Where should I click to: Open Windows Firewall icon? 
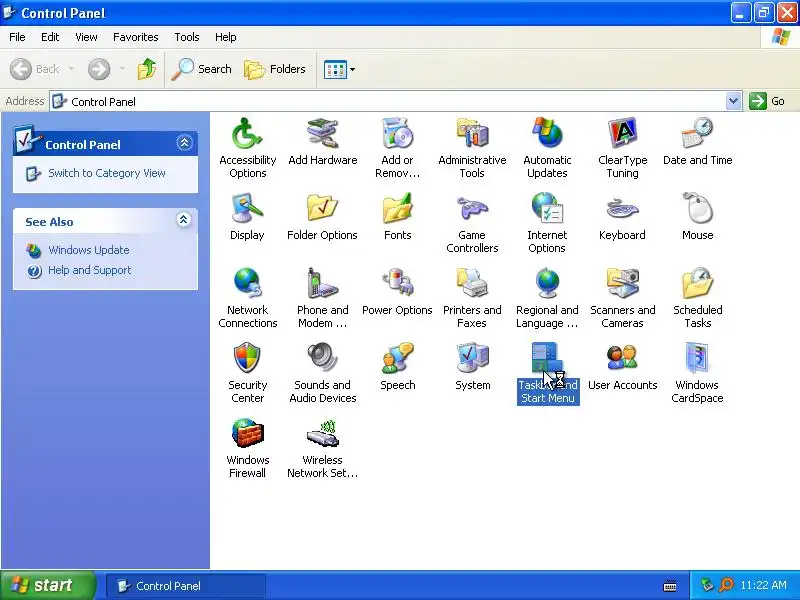point(247,433)
